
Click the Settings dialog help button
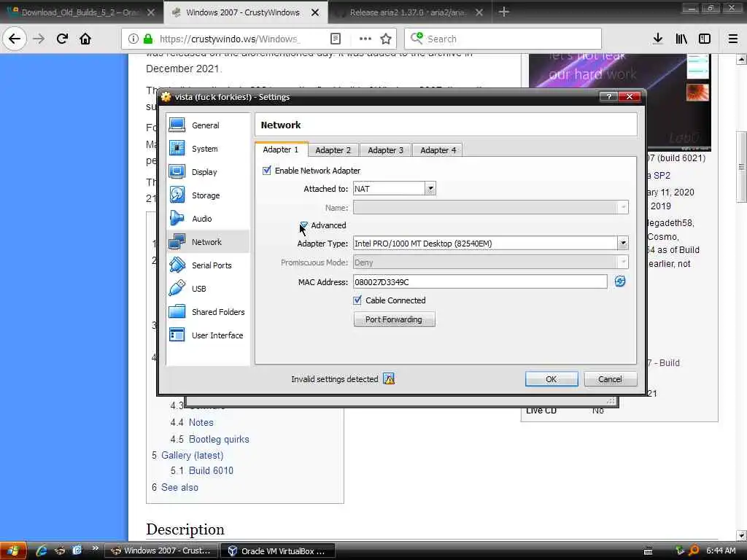[608, 97]
